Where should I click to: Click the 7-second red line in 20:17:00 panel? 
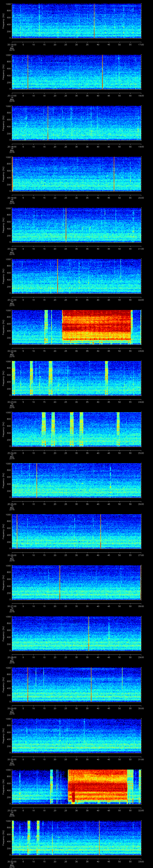(28, 72)
